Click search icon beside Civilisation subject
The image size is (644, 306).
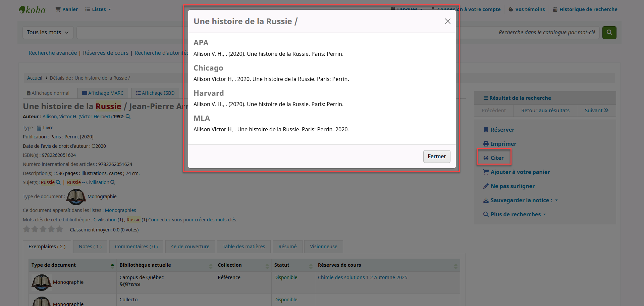pyautogui.click(x=113, y=182)
